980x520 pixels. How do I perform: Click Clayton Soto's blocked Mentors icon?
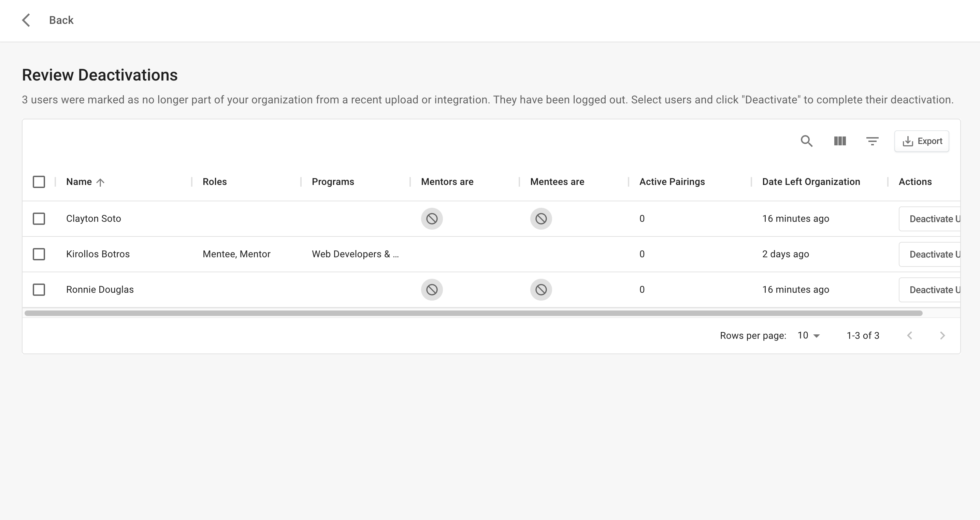[431, 219]
